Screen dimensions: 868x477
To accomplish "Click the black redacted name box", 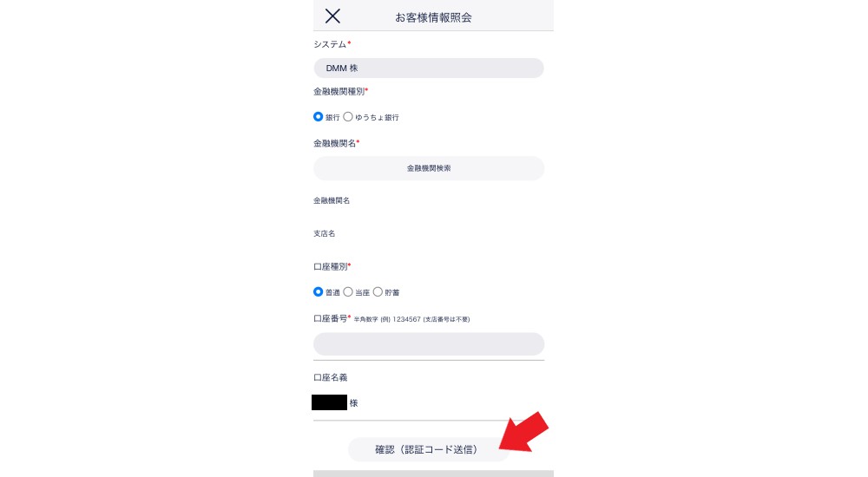I will click(329, 402).
